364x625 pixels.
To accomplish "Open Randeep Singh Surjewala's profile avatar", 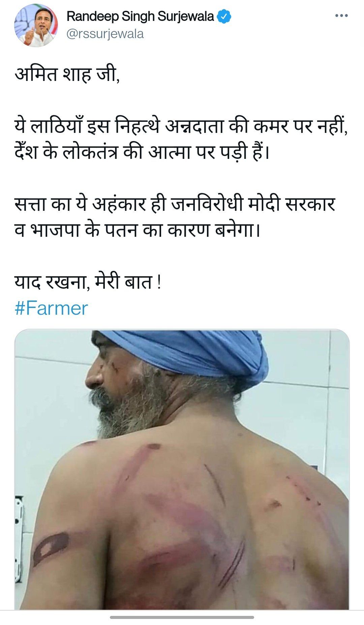I will (x=36, y=25).
